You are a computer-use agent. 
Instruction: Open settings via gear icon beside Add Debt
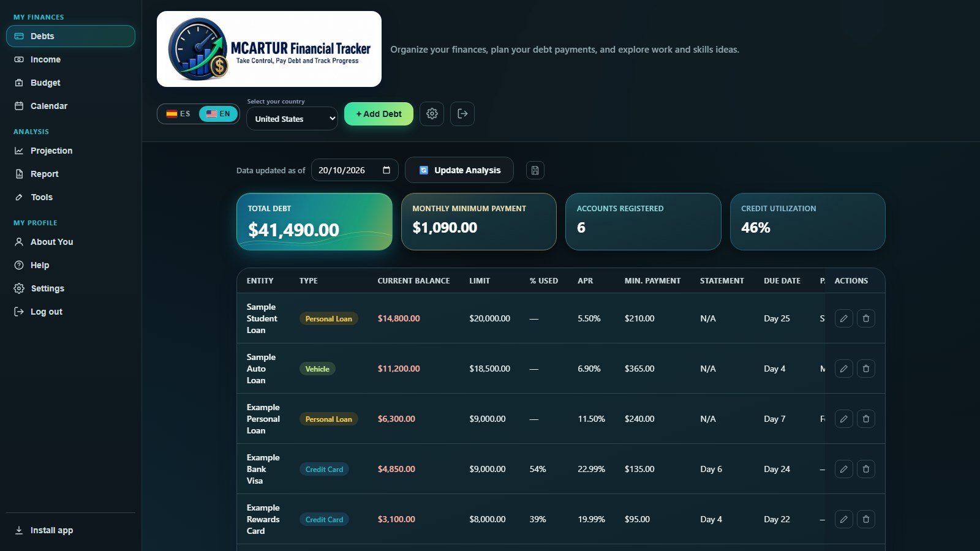tap(432, 114)
